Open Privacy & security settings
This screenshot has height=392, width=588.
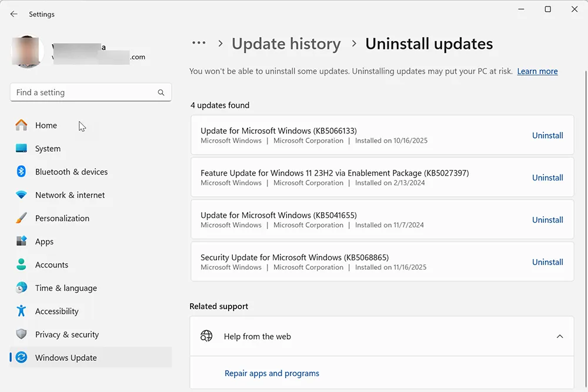pos(21,334)
